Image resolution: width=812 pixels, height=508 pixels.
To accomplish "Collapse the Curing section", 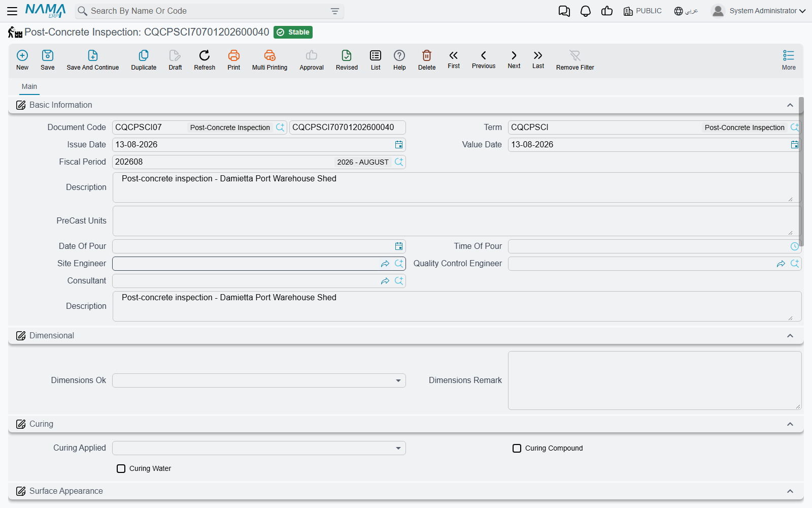I will [790, 424].
